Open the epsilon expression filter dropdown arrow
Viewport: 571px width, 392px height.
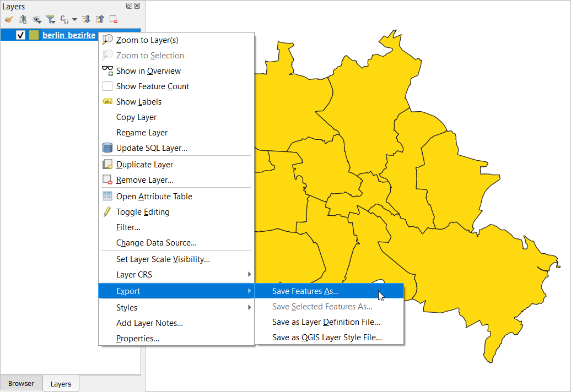coord(74,20)
